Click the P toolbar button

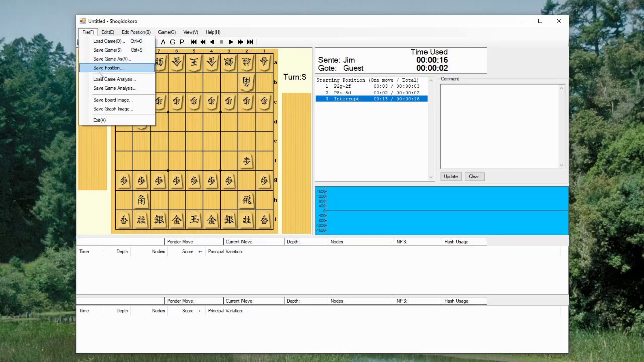click(x=181, y=42)
